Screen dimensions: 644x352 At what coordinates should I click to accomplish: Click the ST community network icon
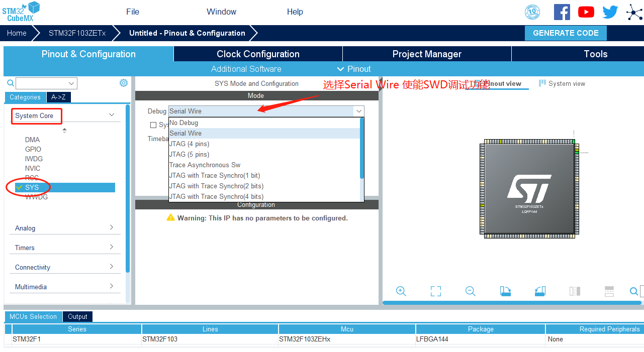pos(635,12)
